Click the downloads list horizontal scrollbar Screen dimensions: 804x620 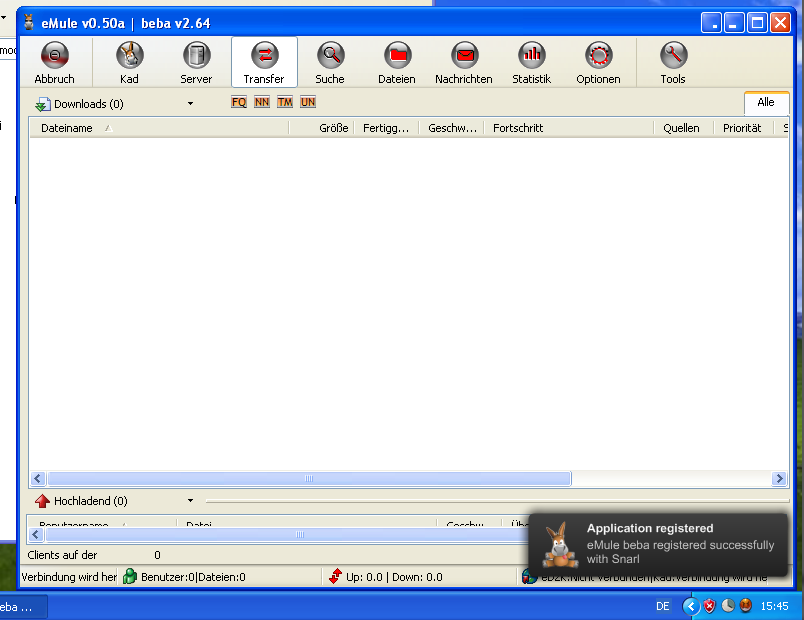point(309,479)
